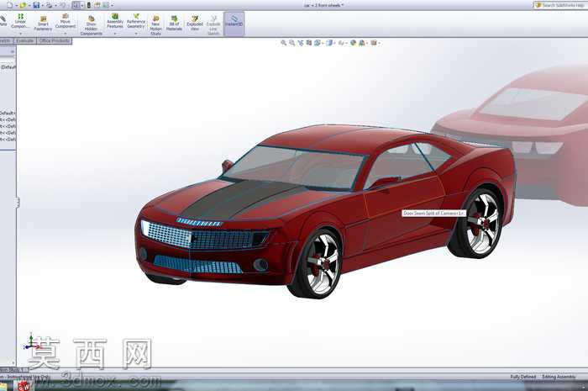
Task: Expand the Move Component dropdown arrow
Action: pos(66,34)
